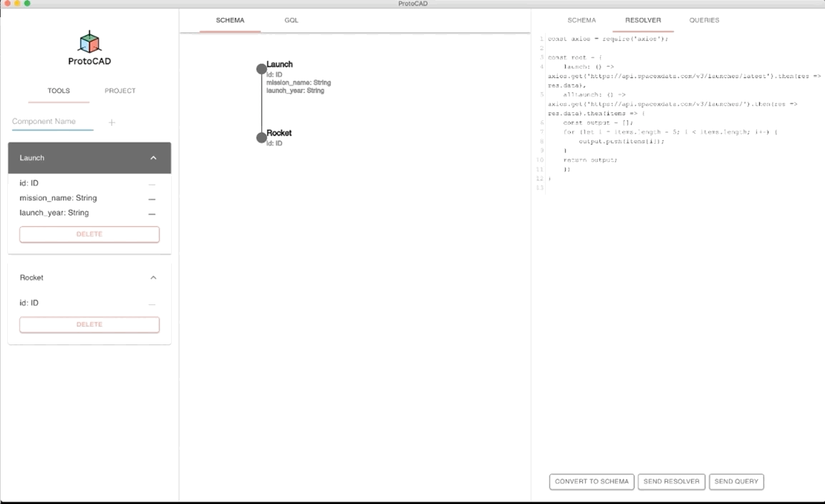Viewport: 825px width, 504px height.
Task: Remove the id: ID field from Launch
Action: 152,184
